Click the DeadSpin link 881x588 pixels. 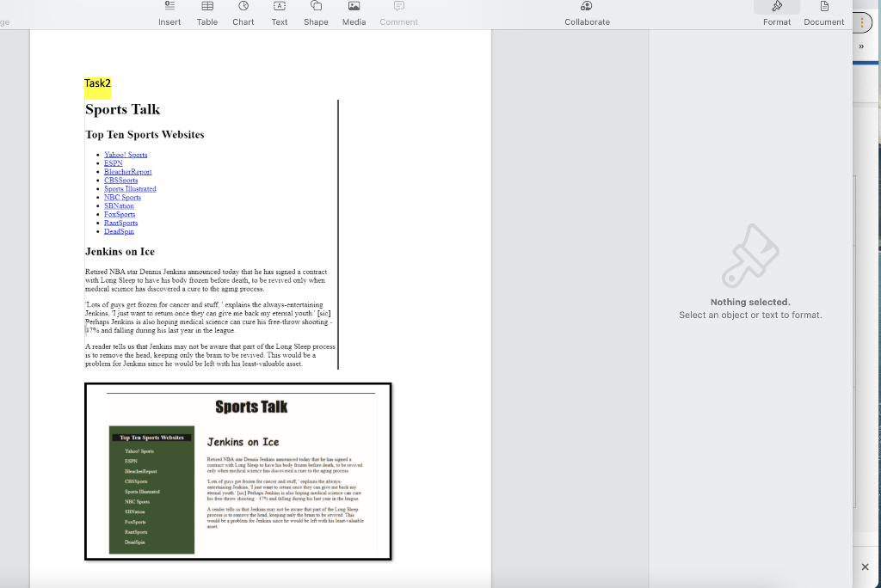[x=119, y=230]
